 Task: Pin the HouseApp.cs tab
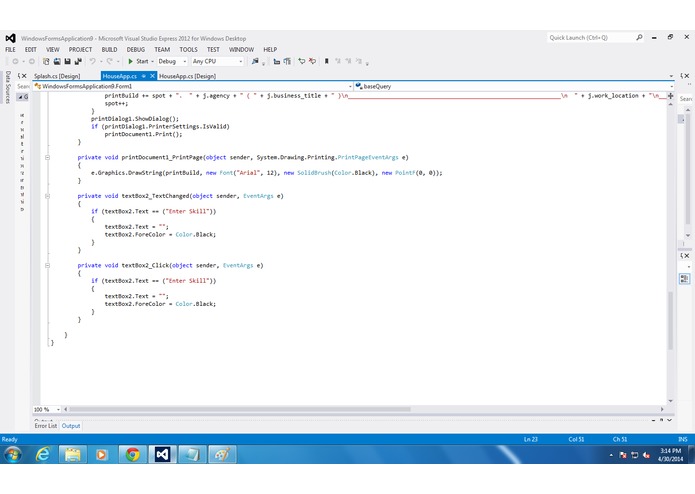(x=144, y=76)
